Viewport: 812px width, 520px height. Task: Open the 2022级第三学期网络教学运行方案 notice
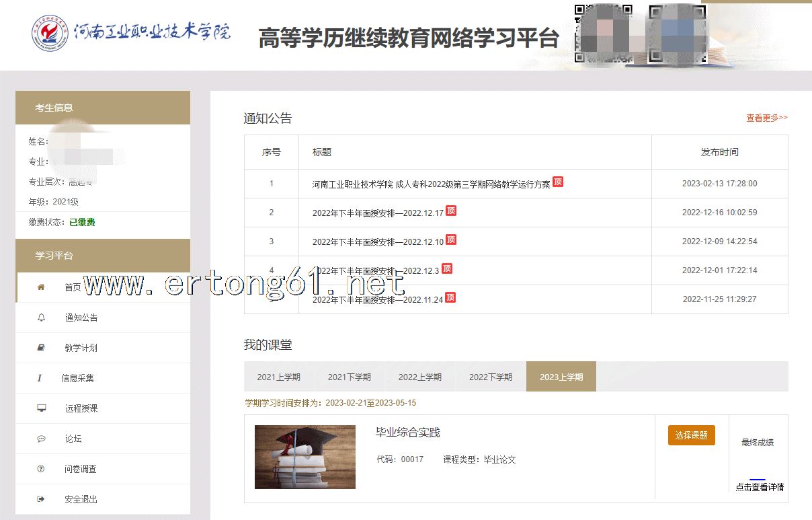431,184
